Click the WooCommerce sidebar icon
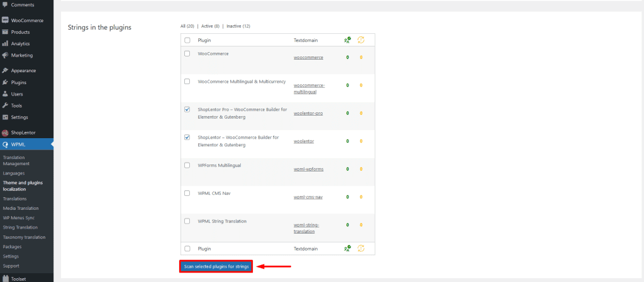This screenshot has width=644, height=282. [5, 20]
